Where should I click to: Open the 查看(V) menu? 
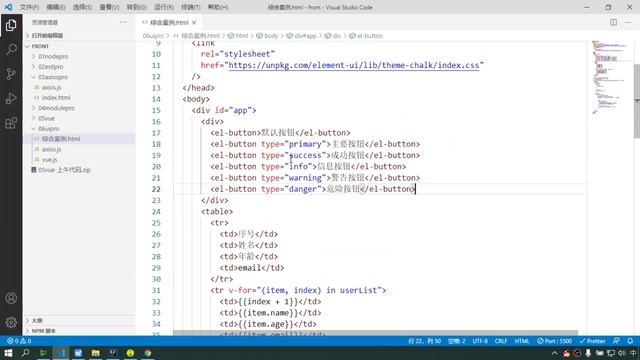click(109, 7)
